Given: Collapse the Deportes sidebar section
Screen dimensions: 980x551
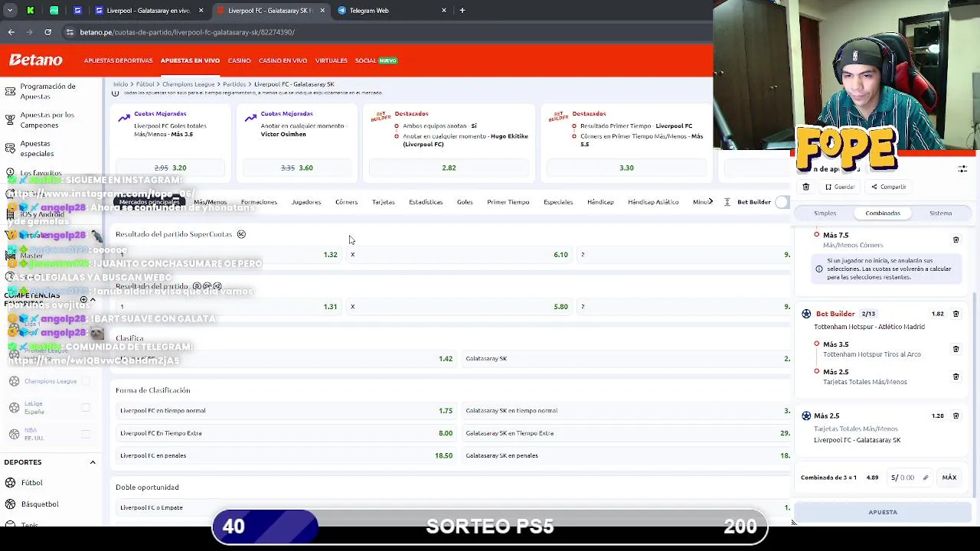Looking at the screenshot, I should pos(93,462).
